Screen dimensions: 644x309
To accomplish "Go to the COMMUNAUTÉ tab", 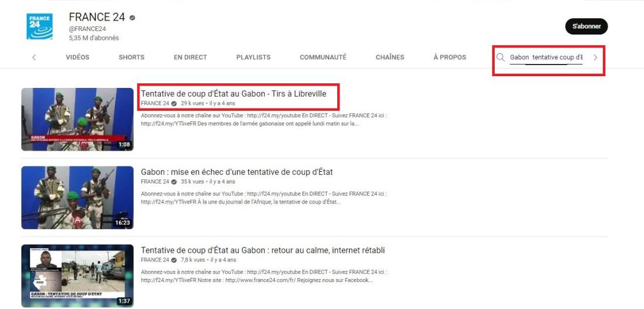I will tap(323, 57).
